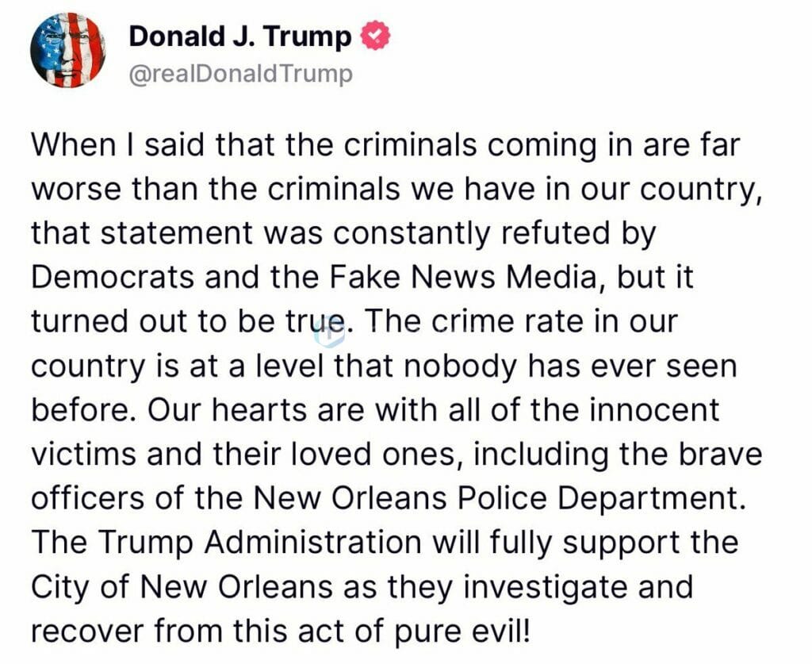Click the faint watermark logo in post
The image size is (812, 664).
point(329,333)
